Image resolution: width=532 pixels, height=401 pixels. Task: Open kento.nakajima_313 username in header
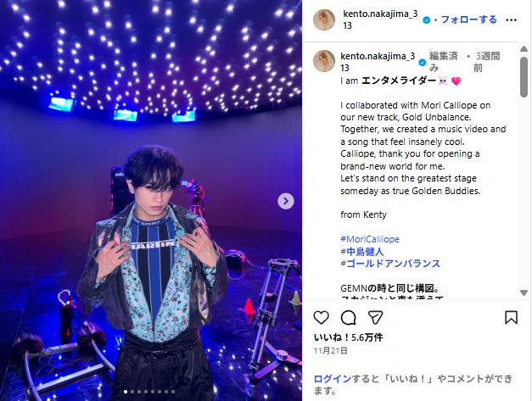click(380, 19)
